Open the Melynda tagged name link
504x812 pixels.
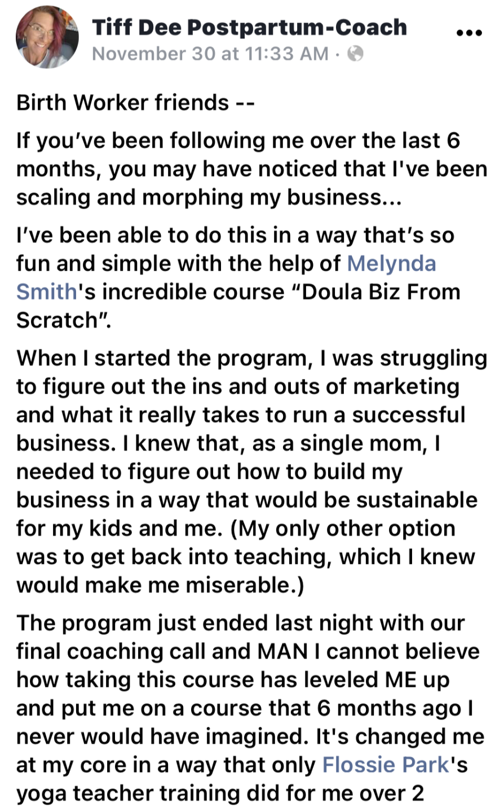(391, 263)
